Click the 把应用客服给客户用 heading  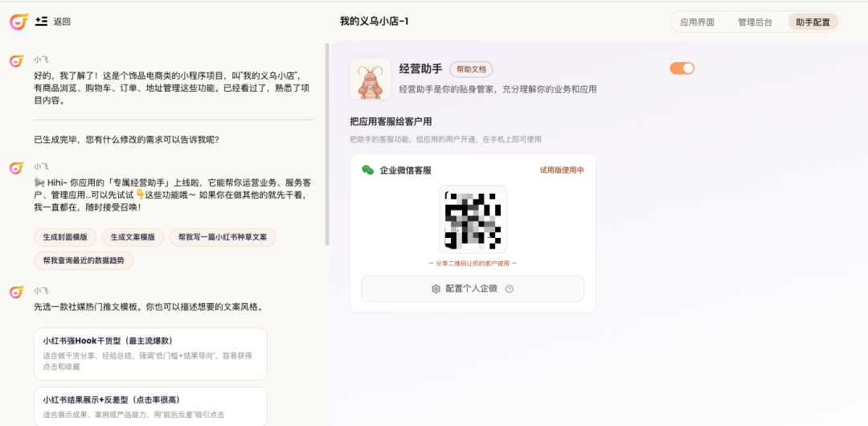tap(391, 121)
